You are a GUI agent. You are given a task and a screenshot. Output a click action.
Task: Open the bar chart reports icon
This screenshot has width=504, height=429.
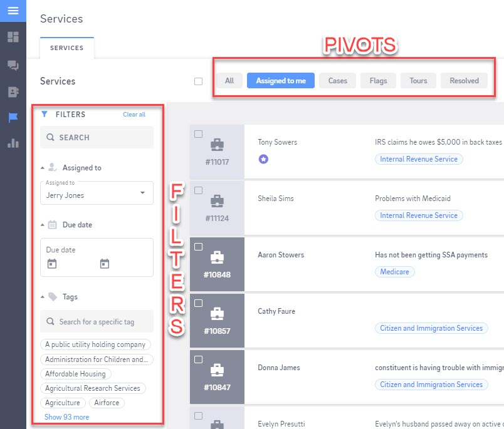[13, 143]
